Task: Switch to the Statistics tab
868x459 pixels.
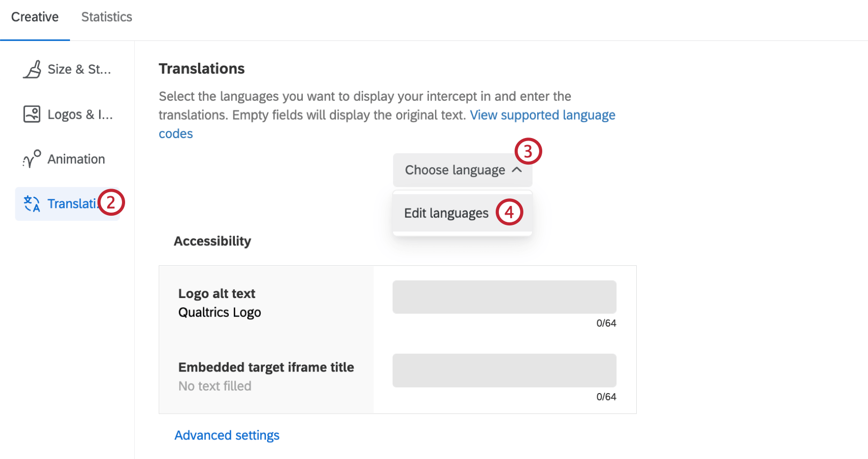Action: click(107, 17)
